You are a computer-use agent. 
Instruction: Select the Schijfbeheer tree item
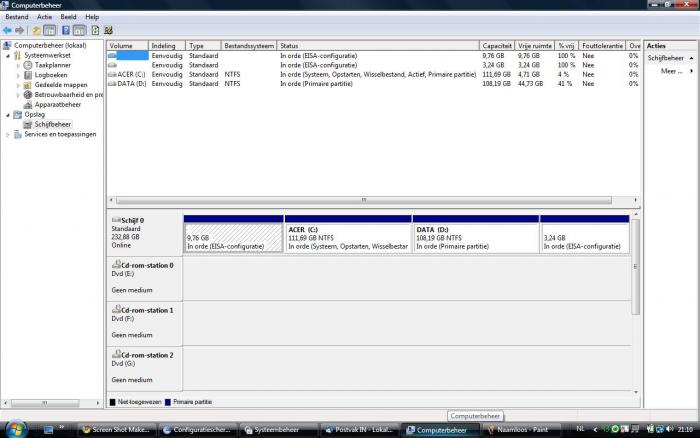53,125
